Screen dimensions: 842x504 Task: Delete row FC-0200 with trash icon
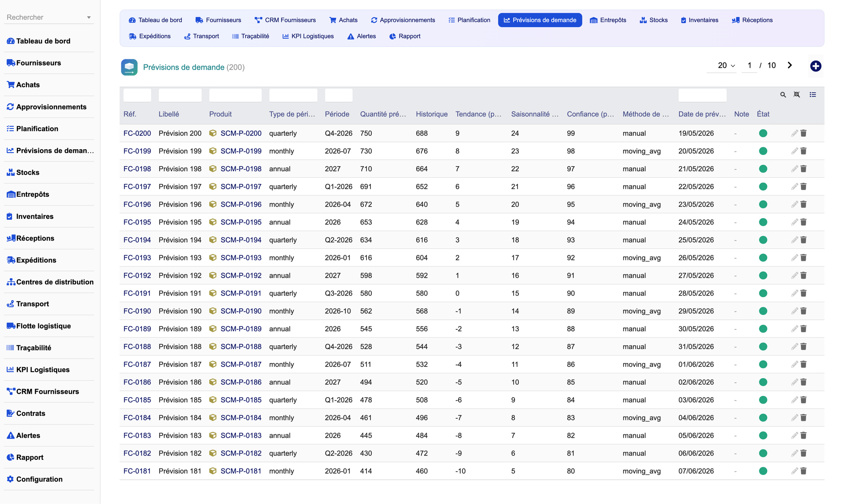point(803,133)
